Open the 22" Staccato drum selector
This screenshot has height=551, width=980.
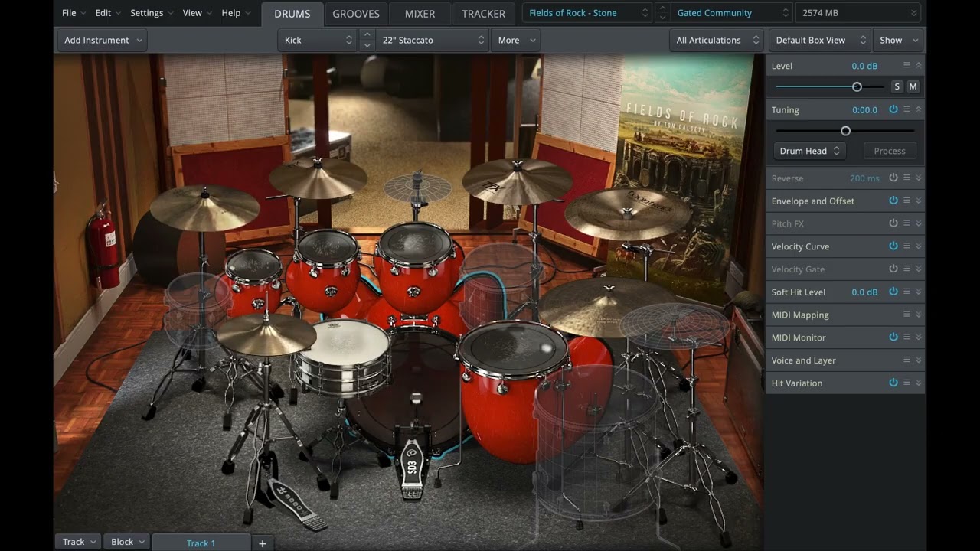point(433,40)
